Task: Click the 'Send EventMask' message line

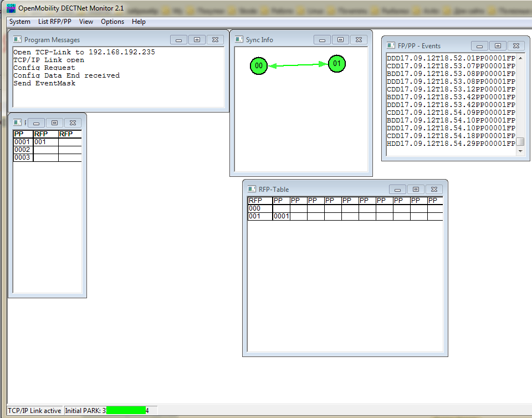Action: tap(44, 83)
